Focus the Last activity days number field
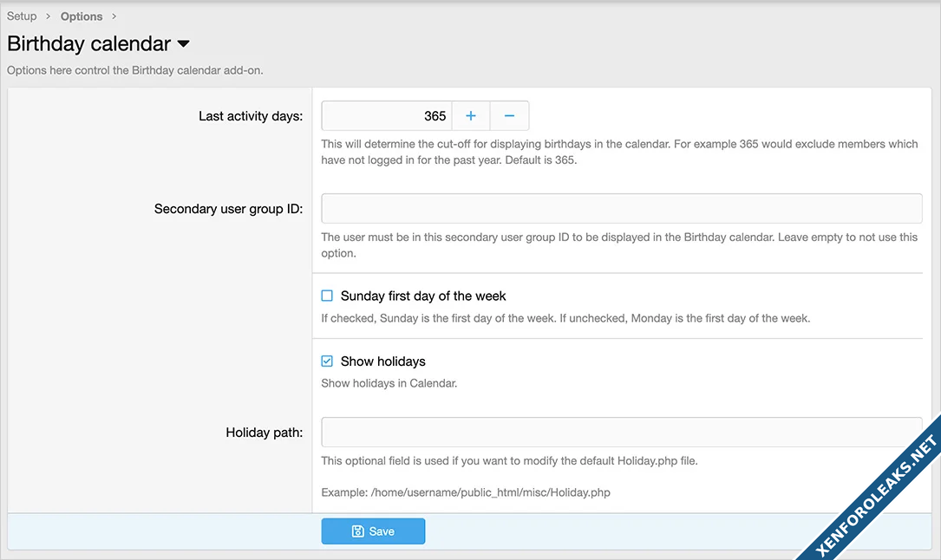The height and width of the screenshot is (560, 941). 387,116
